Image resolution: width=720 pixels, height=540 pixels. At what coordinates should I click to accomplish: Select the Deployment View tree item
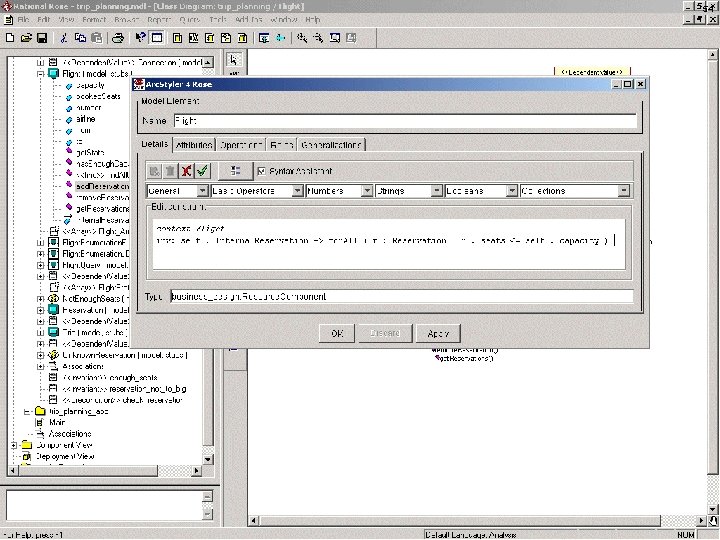65,456
